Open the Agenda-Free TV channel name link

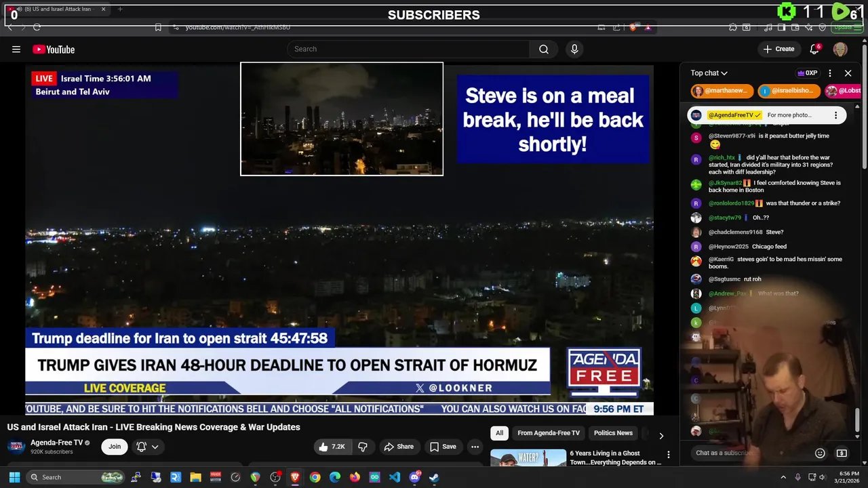click(56, 443)
